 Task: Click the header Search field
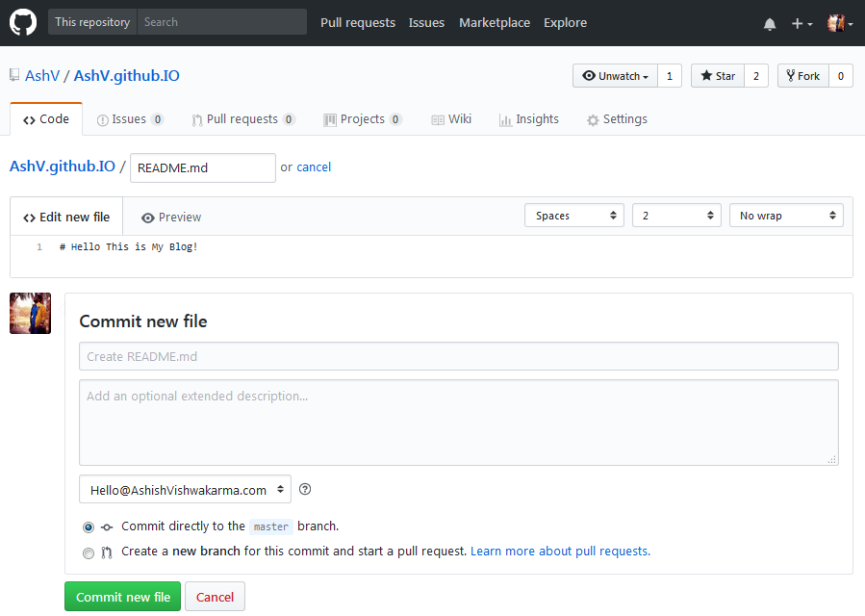[221, 22]
